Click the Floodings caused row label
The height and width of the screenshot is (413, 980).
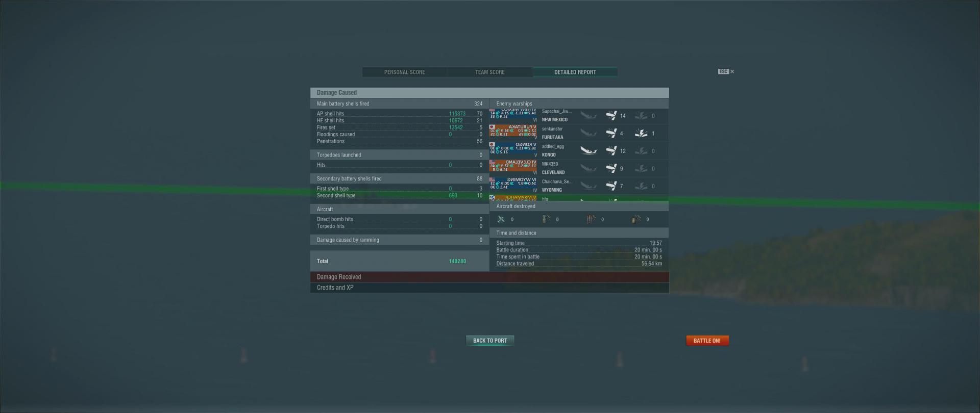pos(335,135)
